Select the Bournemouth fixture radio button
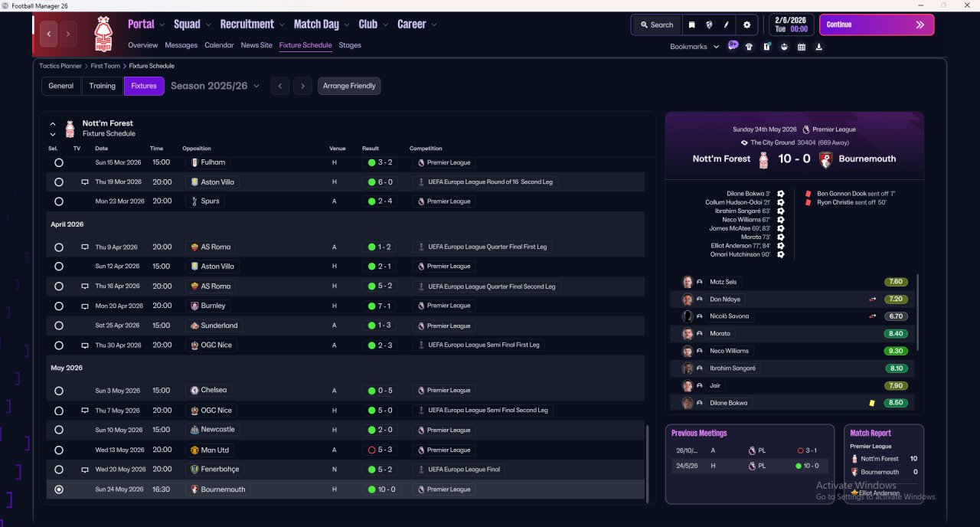Image resolution: width=980 pixels, height=527 pixels. point(59,489)
